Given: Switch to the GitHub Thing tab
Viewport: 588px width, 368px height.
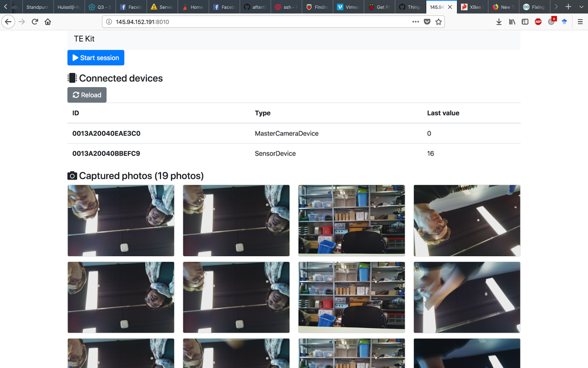Looking at the screenshot, I should click(x=411, y=6).
